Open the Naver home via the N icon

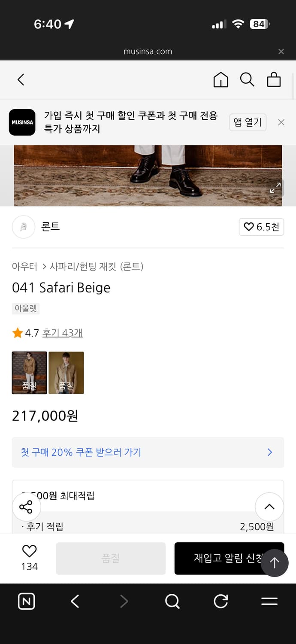coord(26,601)
